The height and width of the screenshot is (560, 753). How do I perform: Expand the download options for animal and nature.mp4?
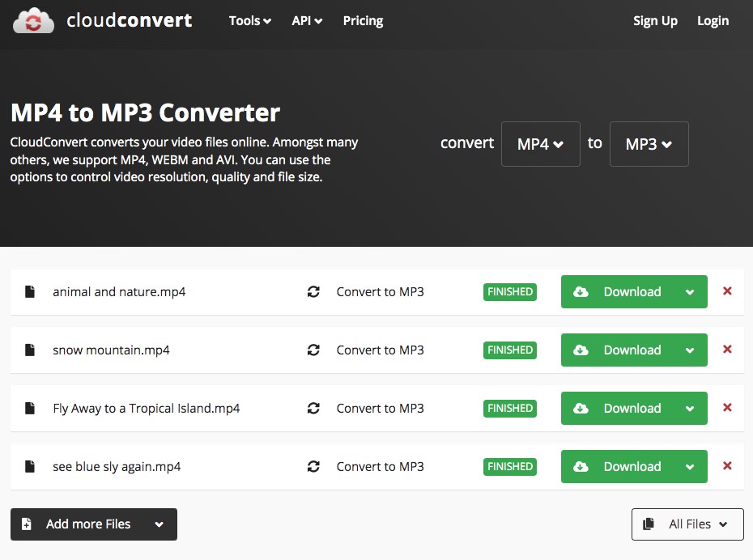coord(690,291)
